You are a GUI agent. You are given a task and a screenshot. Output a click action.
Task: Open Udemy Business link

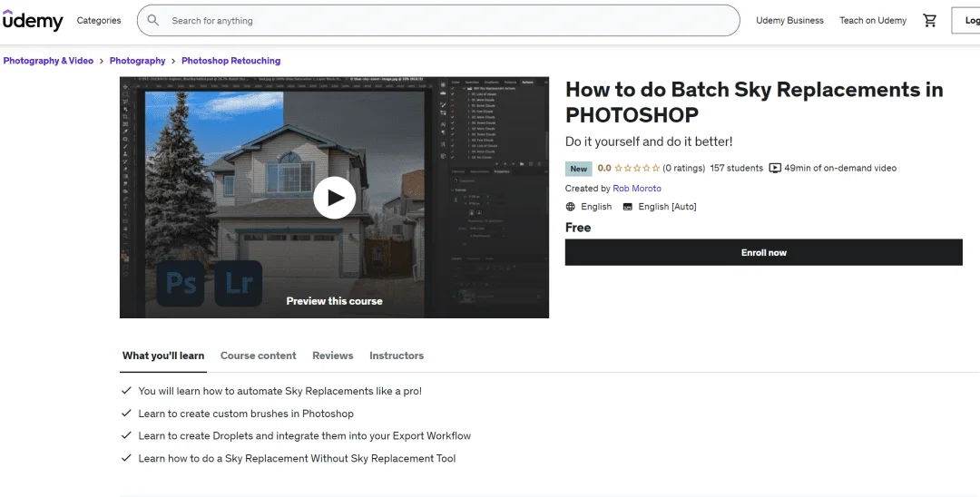click(x=789, y=21)
